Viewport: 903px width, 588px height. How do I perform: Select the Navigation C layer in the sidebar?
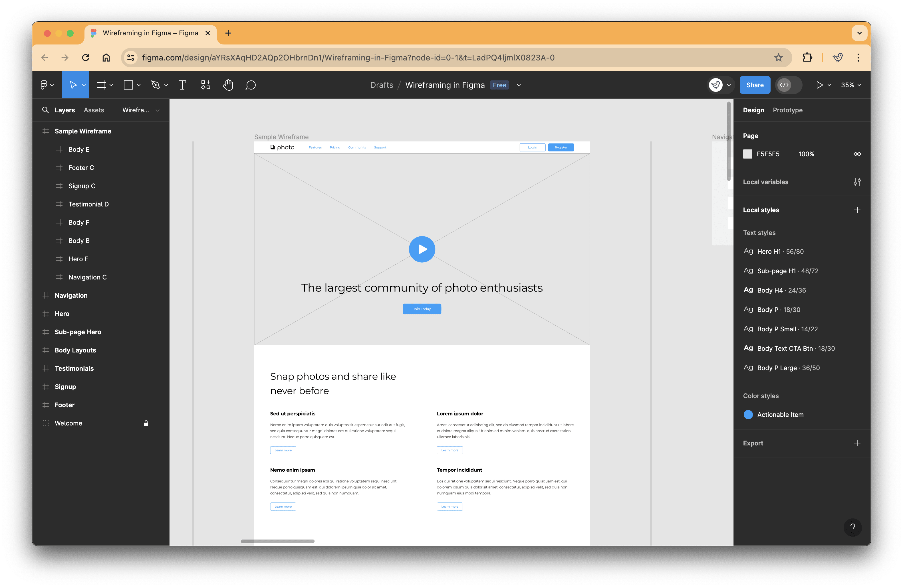point(88,277)
